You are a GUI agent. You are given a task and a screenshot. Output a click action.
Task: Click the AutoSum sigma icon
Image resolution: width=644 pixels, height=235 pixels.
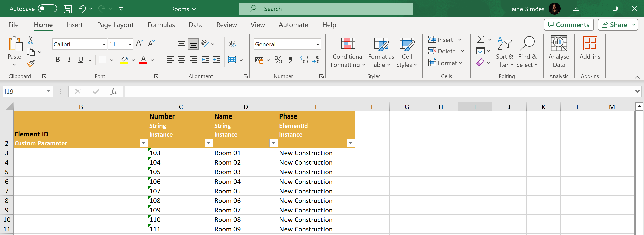click(x=480, y=39)
